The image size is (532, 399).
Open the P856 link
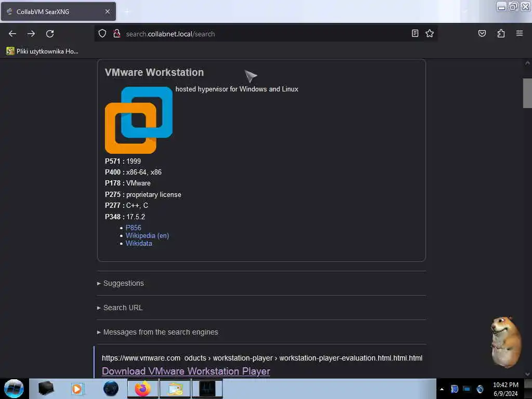[x=134, y=228]
